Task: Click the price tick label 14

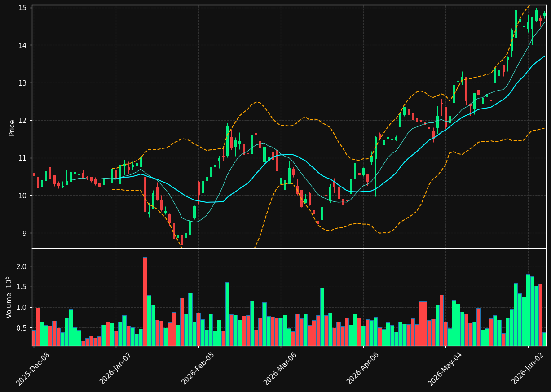Action: [x=23, y=45]
